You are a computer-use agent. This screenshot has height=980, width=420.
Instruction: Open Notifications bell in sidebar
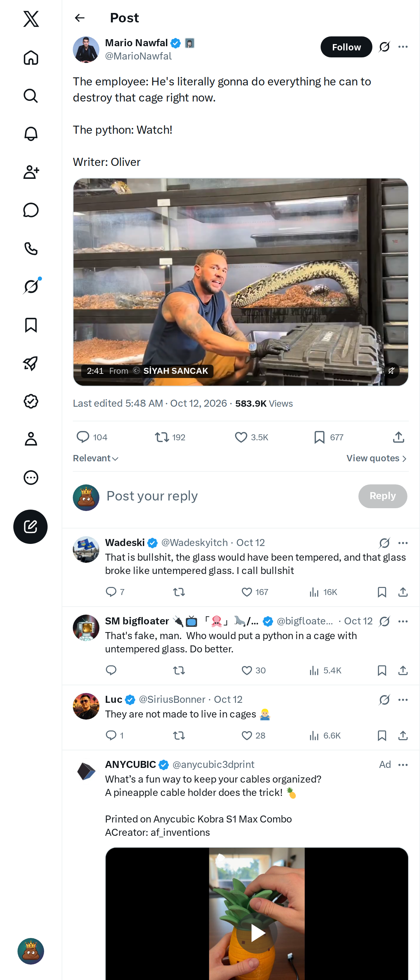(31, 134)
